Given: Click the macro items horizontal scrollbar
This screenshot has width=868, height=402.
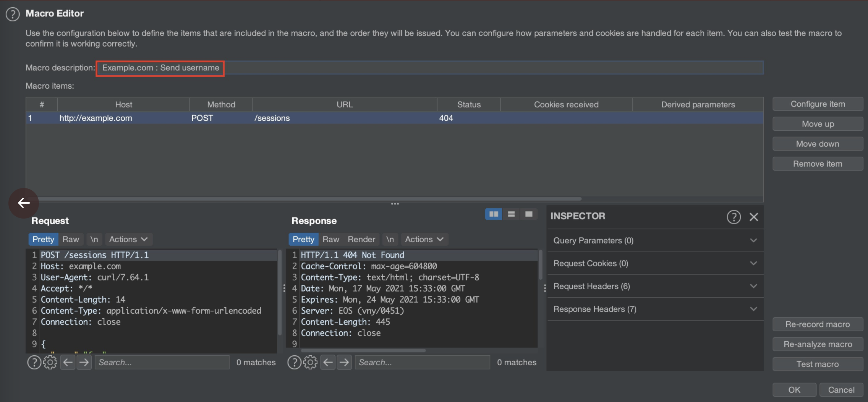Looking at the screenshot, I should click(x=304, y=199).
